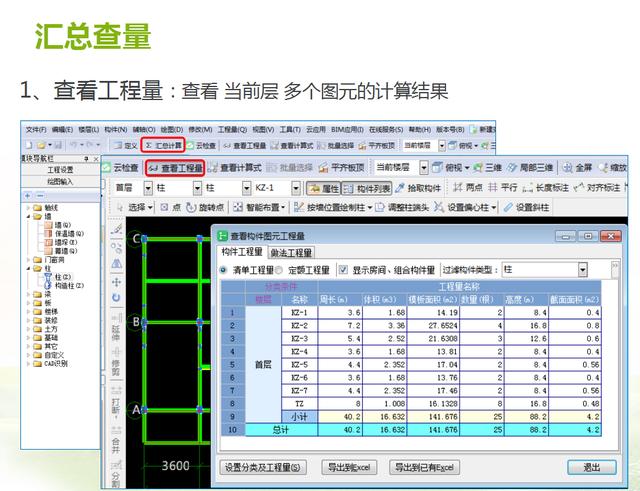This screenshot has height=491, width=640.
Task: Click the 总计 row label
Action: pyautogui.click(x=281, y=430)
